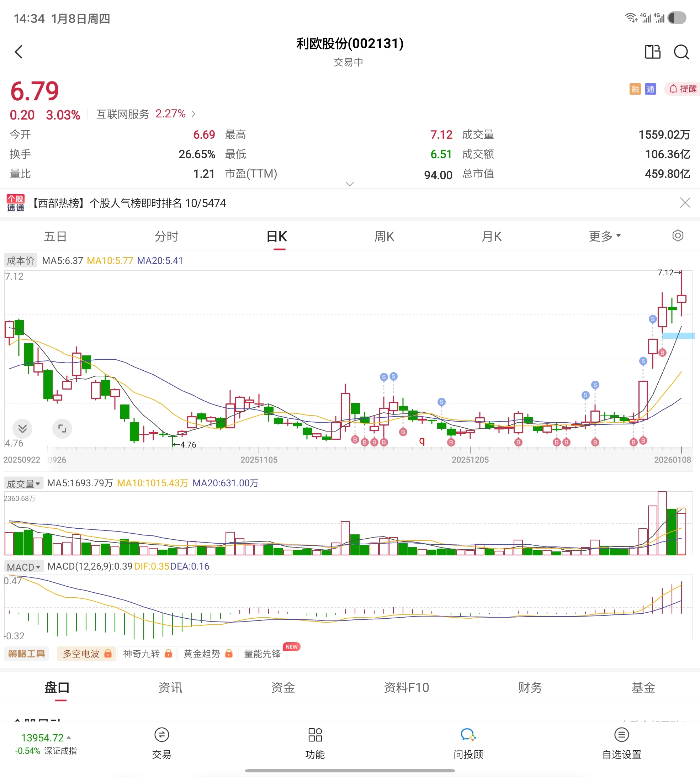Tap the split-screen layout icon
The image size is (700, 777).
click(652, 52)
